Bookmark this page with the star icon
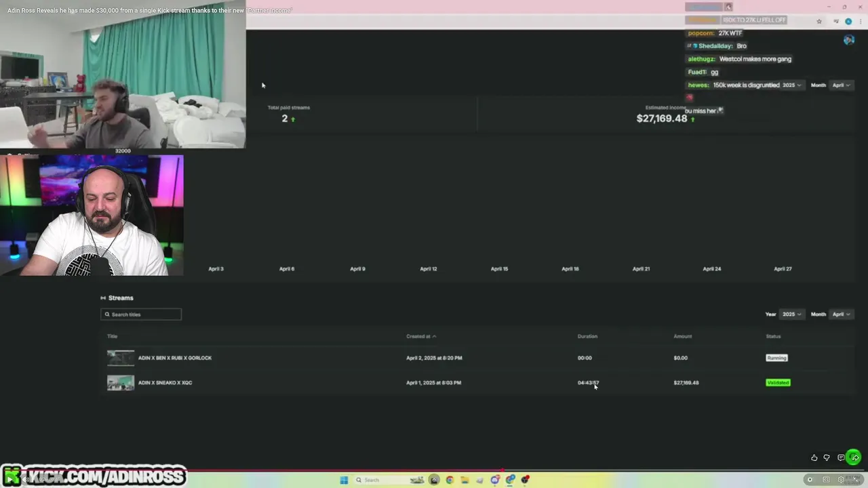 (819, 21)
